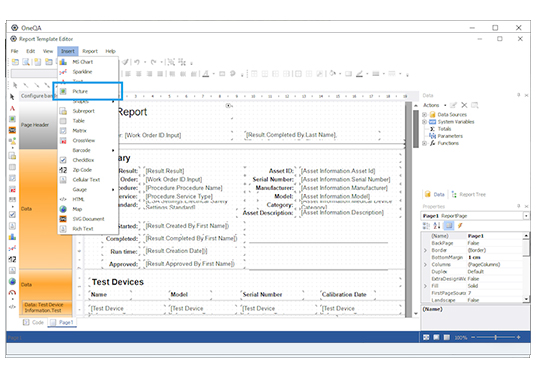Image resolution: width=538 pixels, height=374 pixels.
Task: Open the File menu
Action: pos(14,51)
